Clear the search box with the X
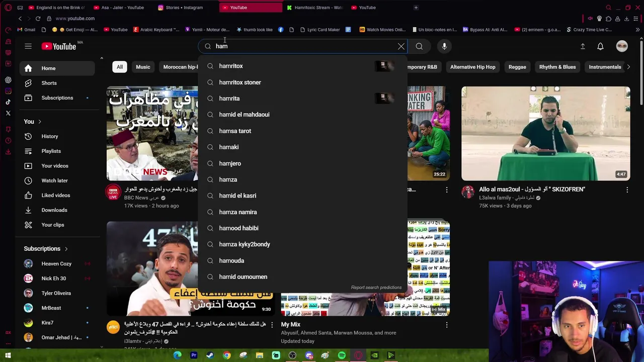The height and width of the screenshot is (362, 644). 401,46
